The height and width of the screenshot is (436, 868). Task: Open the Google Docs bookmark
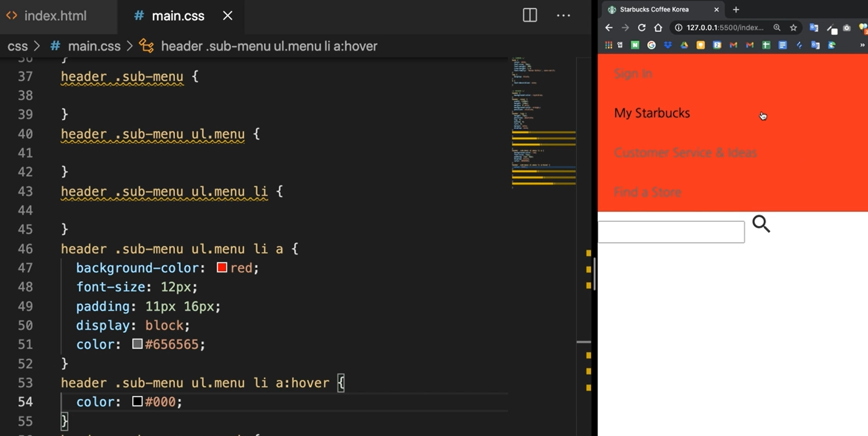tap(783, 45)
